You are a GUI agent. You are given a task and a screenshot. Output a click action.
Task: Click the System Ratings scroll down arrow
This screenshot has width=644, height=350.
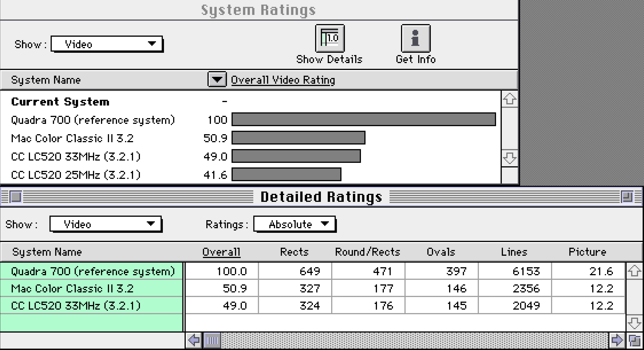pyautogui.click(x=510, y=158)
